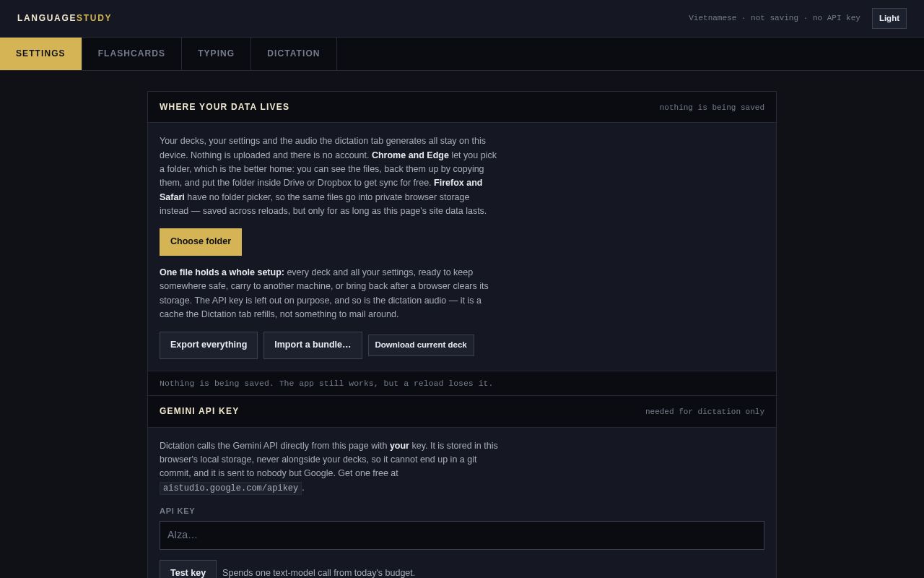Screen dimensions: 924x578
Task: Click the 'needed for dictation only' note
Action: click(705, 412)
